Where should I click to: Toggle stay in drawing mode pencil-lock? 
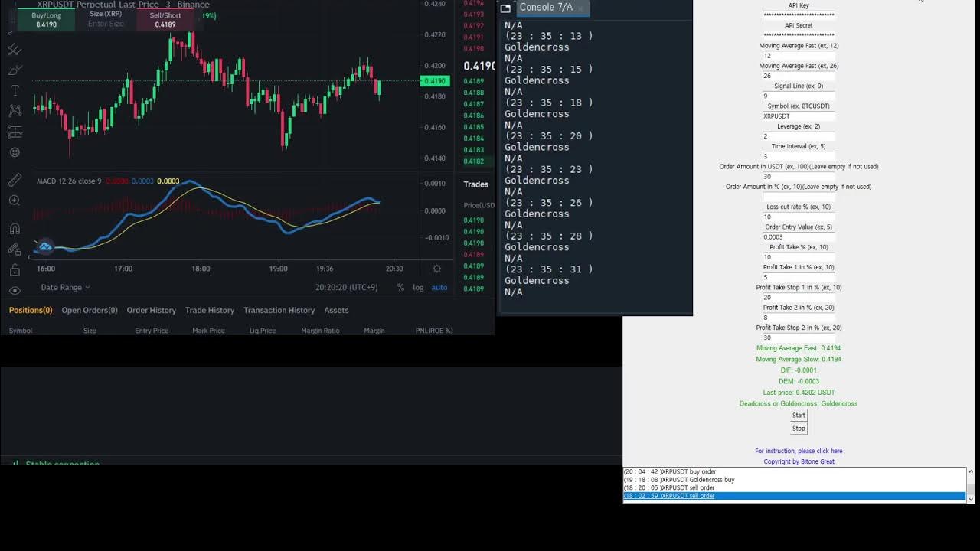[15, 249]
